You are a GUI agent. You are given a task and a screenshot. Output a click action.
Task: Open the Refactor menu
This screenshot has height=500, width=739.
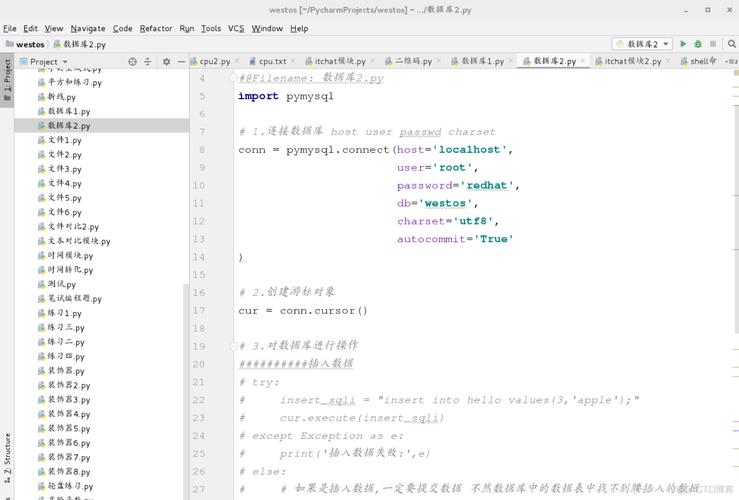156,28
